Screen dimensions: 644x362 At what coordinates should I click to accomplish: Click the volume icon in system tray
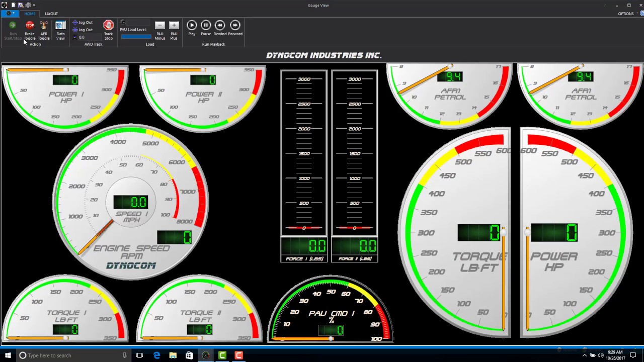[x=600, y=355]
